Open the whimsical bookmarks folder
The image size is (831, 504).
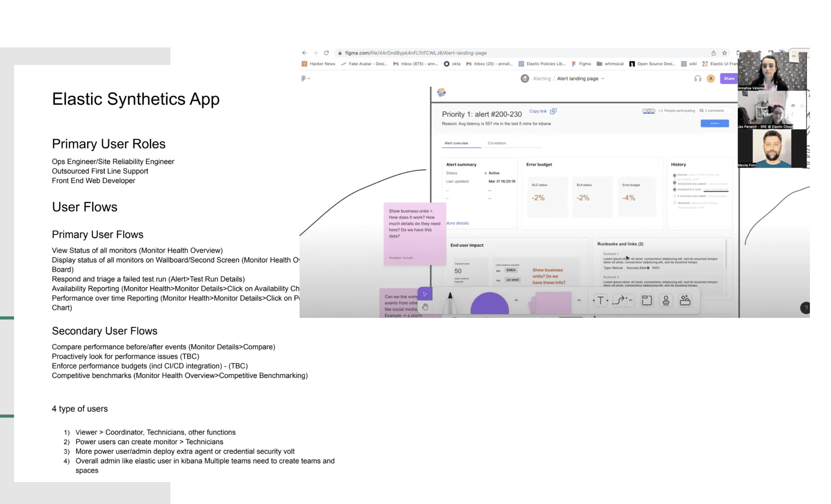pos(610,64)
